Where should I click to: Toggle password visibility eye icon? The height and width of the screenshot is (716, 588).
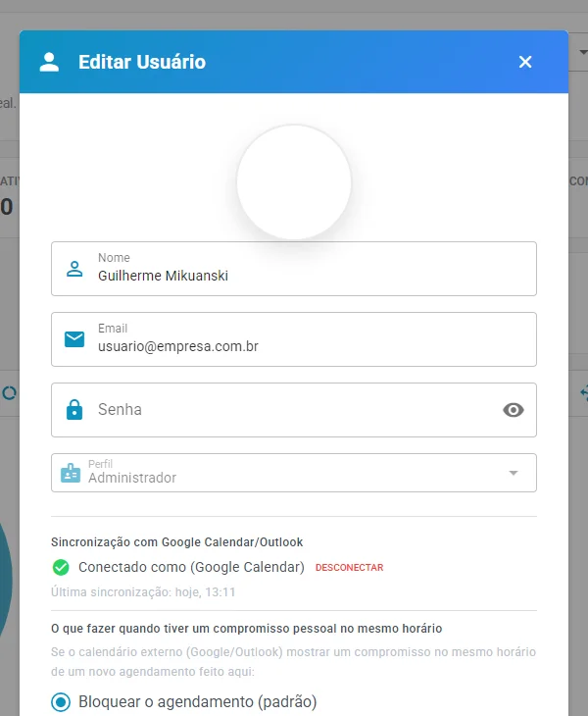tap(514, 410)
